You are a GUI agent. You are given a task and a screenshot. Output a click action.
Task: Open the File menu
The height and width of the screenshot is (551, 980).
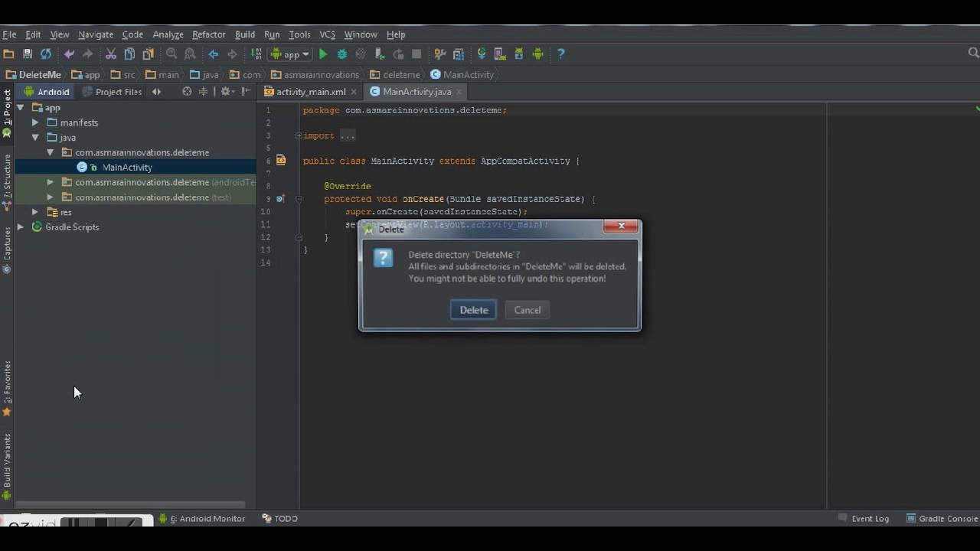(x=9, y=34)
